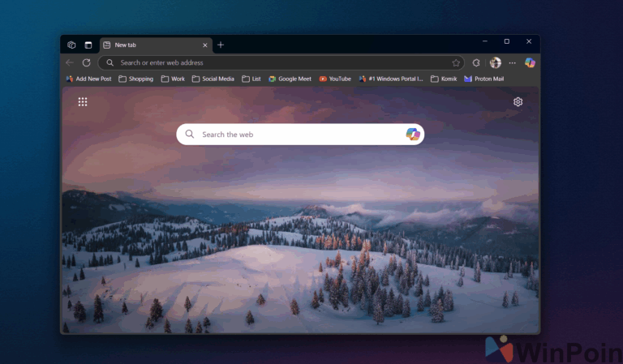This screenshot has height=364, width=623.
Task: Expand the Settings and more menu
Action: point(512,62)
